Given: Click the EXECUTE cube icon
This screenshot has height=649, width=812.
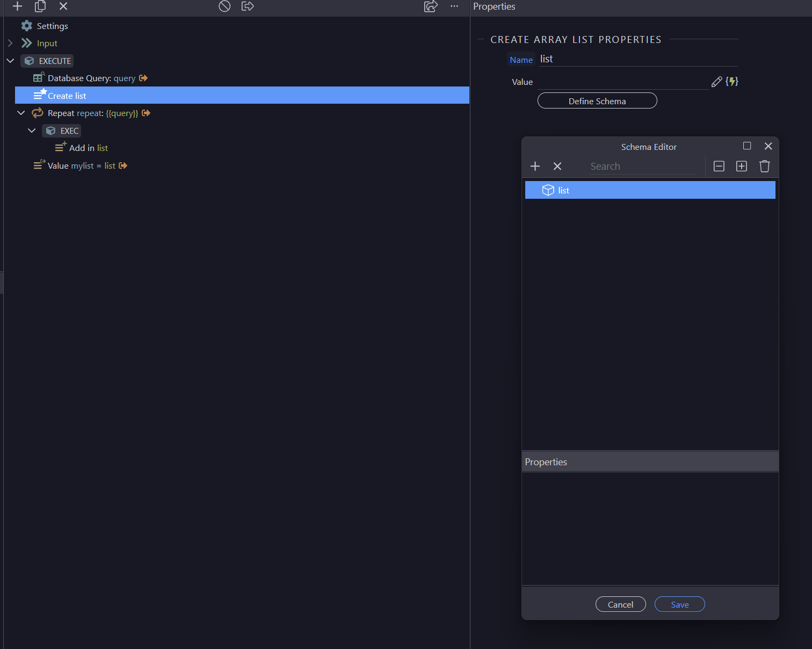Looking at the screenshot, I should (x=30, y=61).
